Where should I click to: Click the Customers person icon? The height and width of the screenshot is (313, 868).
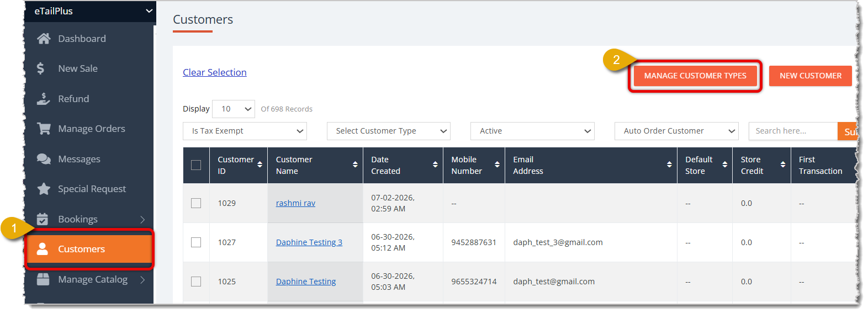tap(43, 249)
